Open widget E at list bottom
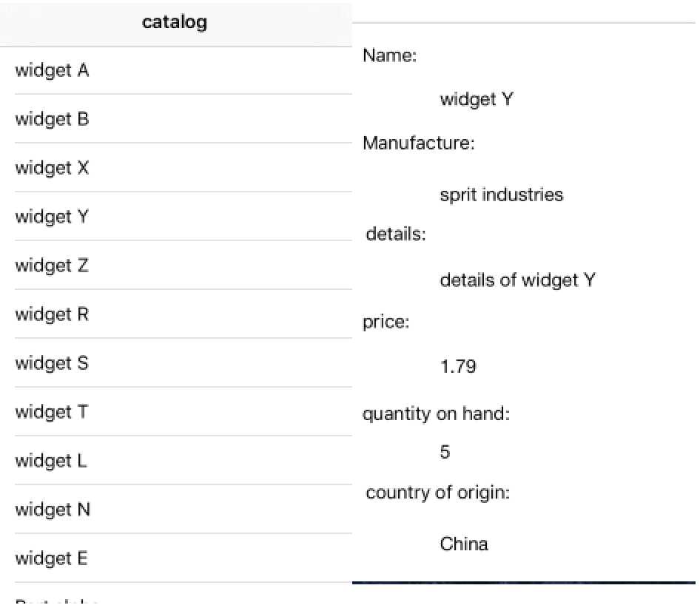This screenshot has height=608, width=700. pos(176,558)
